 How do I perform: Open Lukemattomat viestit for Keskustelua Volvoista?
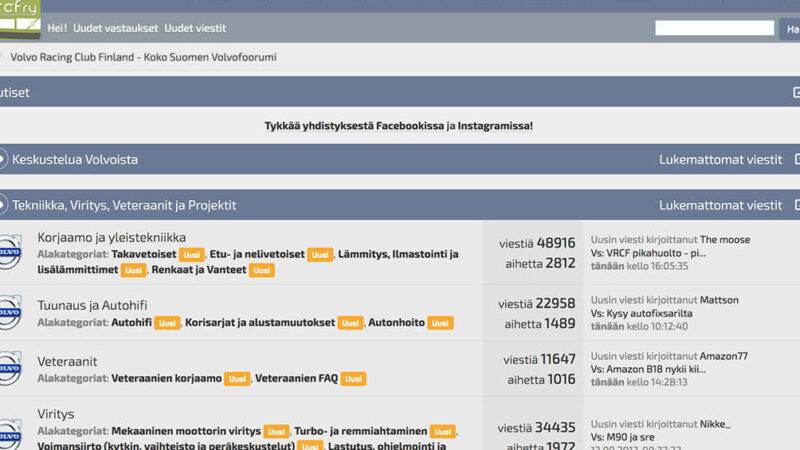coord(720,160)
